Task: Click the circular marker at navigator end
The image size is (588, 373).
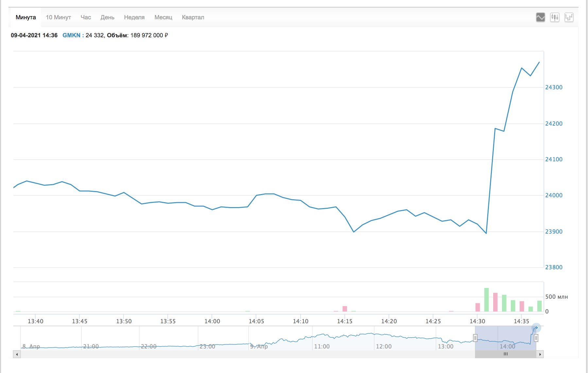Action: 536,328
